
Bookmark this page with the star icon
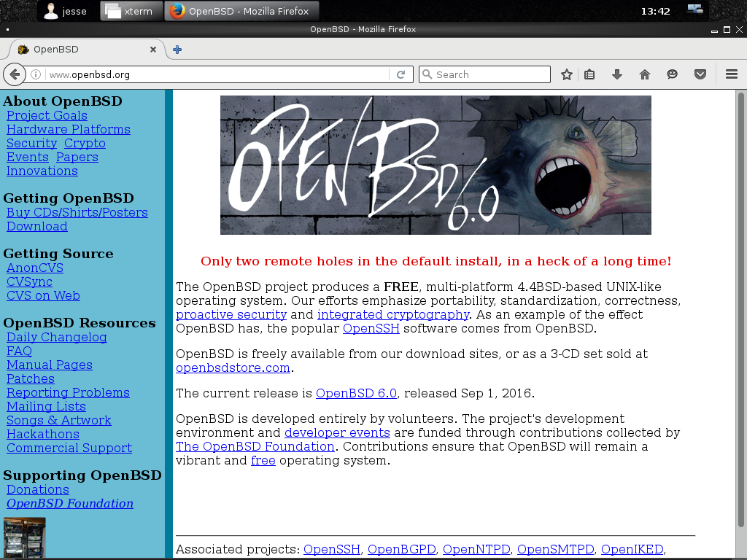[x=566, y=74]
